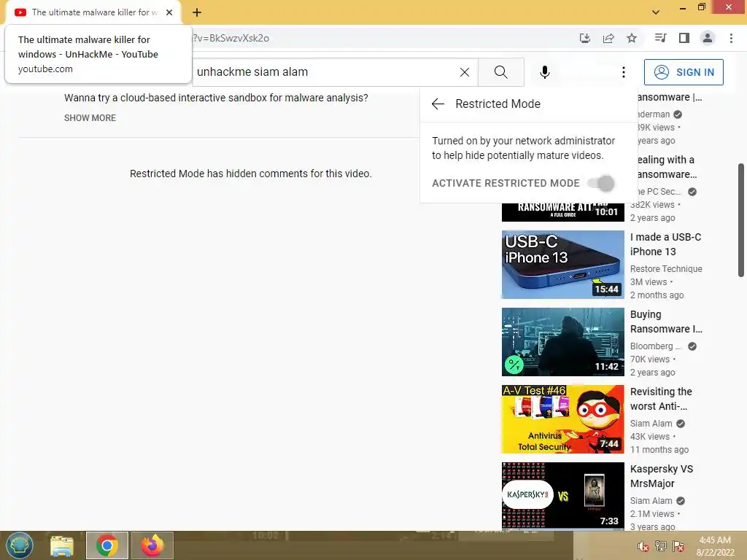Click Siam Alam channel under Kaspersky video
The width and height of the screenshot is (747, 560).
click(651, 500)
